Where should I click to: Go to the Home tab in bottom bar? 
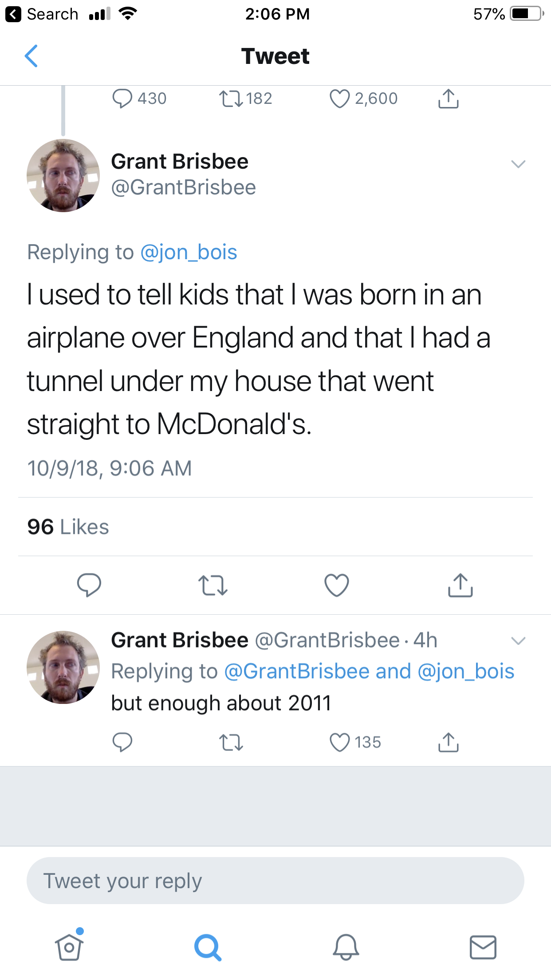tap(69, 947)
